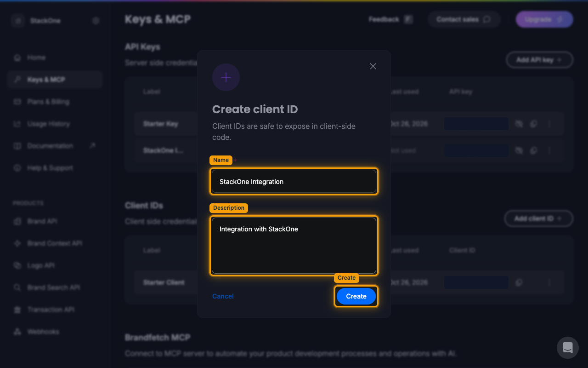Select Logo API product
The width and height of the screenshot is (588, 368).
click(x=55, y=265)
